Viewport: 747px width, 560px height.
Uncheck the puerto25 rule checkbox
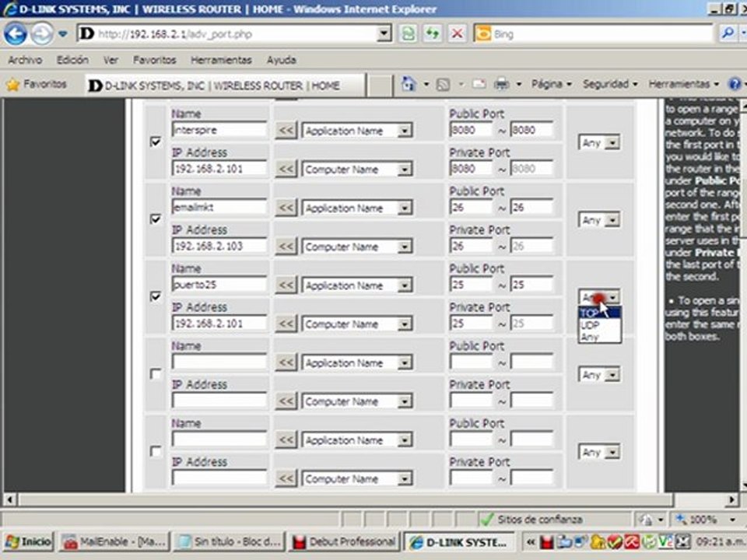coord(156,296)
